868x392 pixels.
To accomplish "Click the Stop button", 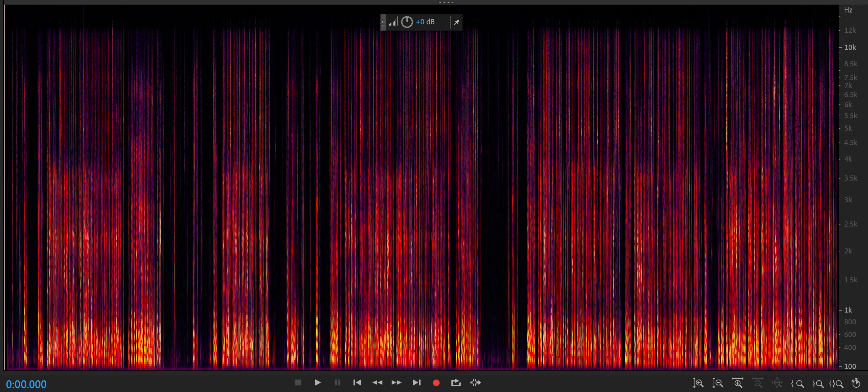I will tap(298, 382).
